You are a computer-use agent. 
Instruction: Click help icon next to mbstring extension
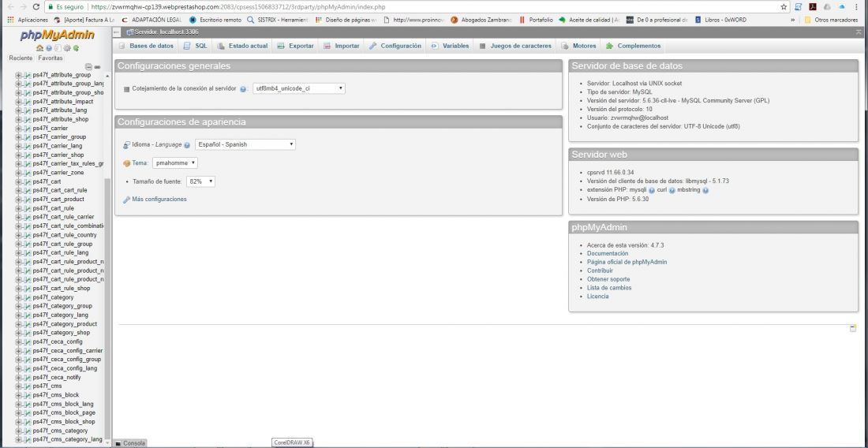click(x=705, y=190)
